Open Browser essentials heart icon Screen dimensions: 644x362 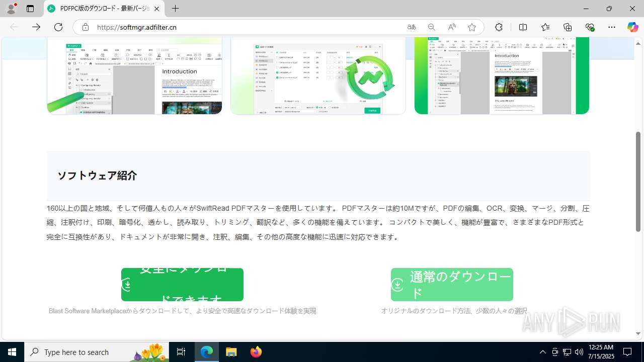pyautogui.click(x=590, y=27)
